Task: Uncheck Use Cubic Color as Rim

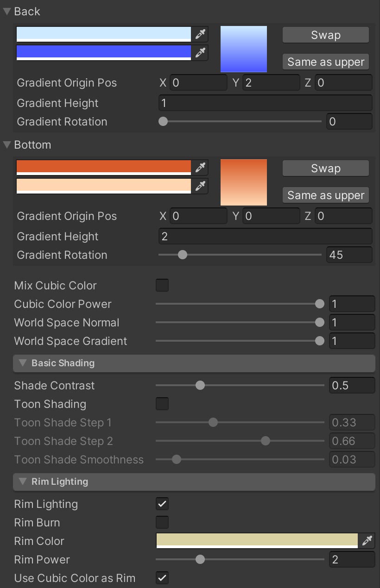Action: [162, 578]
